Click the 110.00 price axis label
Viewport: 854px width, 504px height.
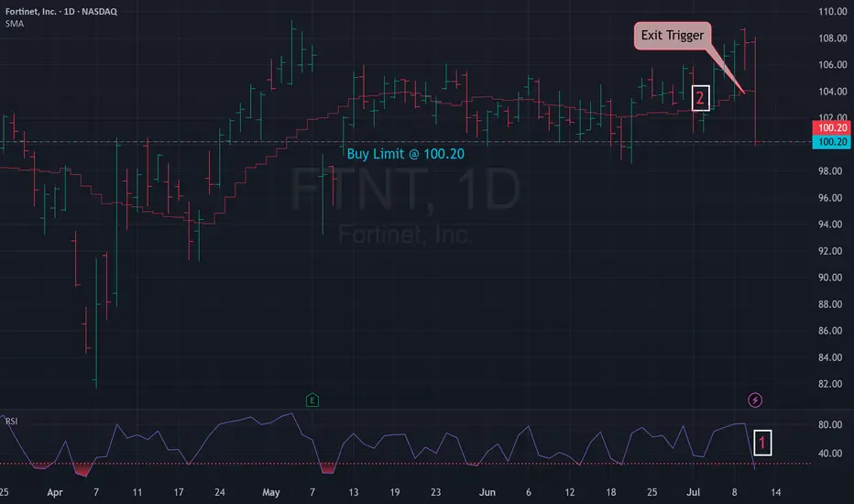click(833, 11)
